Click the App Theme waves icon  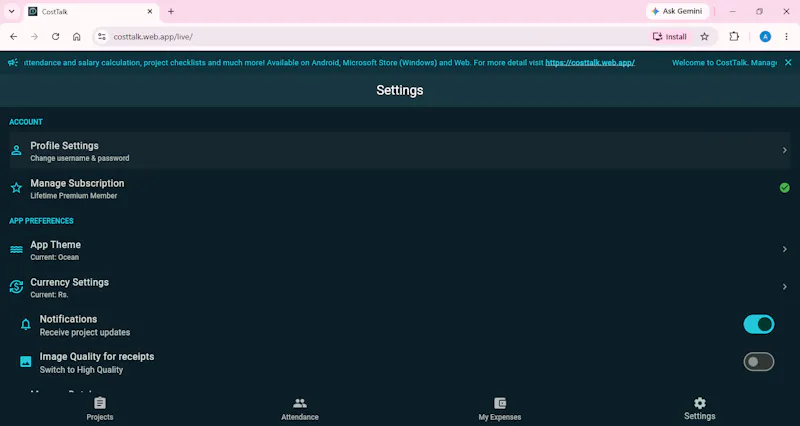coord(16,249)
